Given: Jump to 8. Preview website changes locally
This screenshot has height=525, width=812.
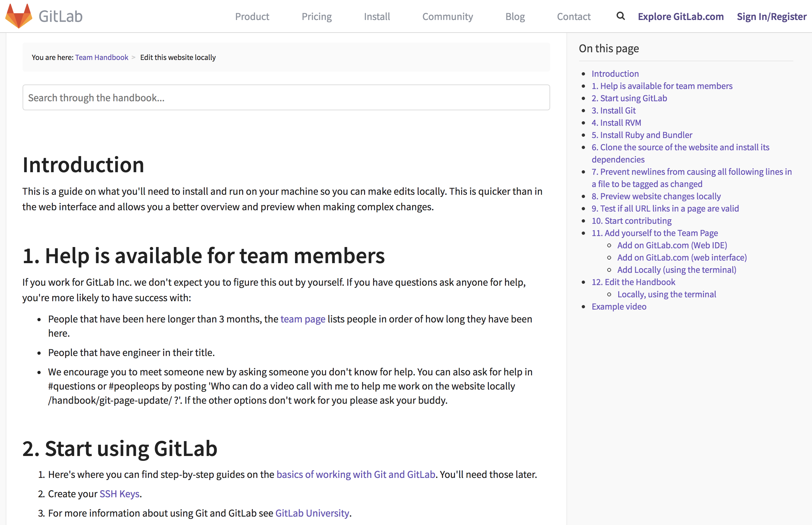Looking at the screenshot, I should (x=656, y=196).
